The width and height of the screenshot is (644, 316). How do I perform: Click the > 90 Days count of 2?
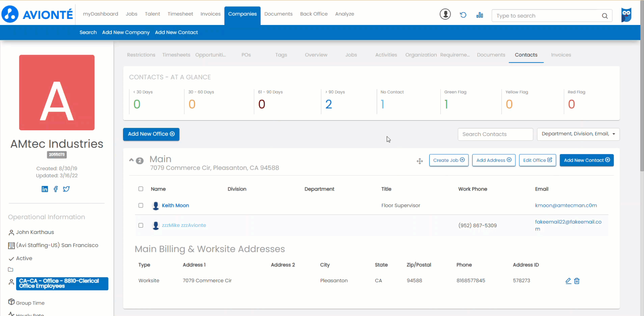329,104
